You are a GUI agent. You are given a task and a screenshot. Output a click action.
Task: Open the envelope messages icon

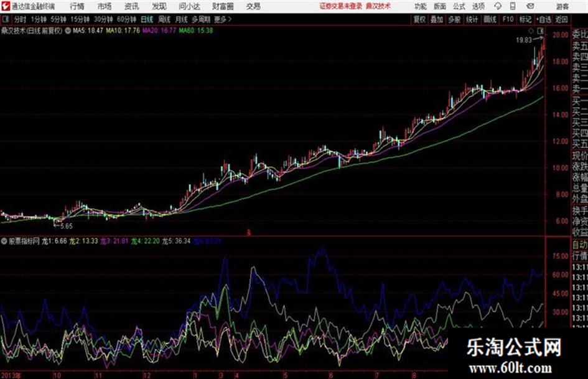530,6
